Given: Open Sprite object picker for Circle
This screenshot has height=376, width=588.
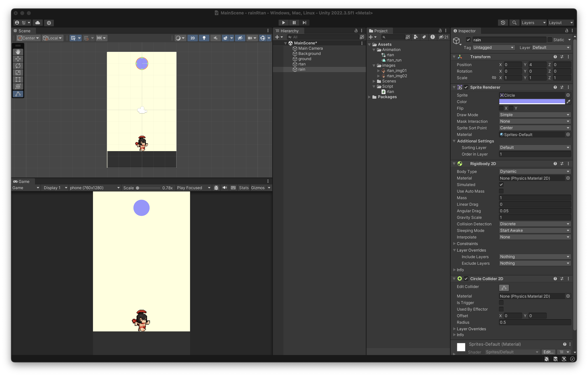Looking at the screenshot, I should [568, 95].
